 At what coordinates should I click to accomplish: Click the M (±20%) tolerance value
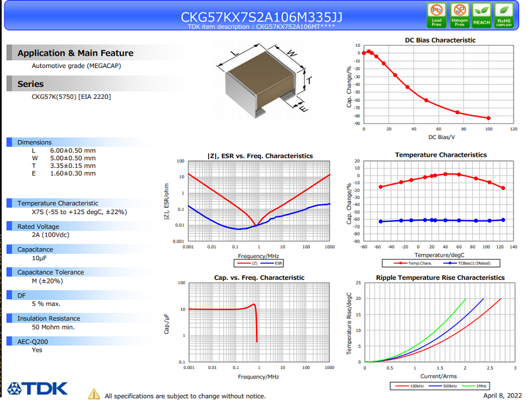pyautogui.click(x=47, y=281)
